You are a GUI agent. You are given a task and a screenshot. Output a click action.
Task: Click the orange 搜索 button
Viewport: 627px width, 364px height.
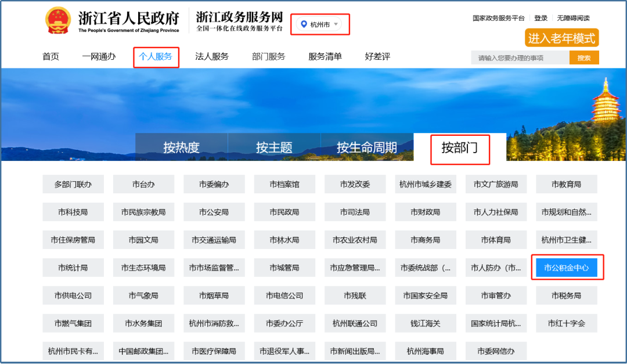(x=584, y=57)
